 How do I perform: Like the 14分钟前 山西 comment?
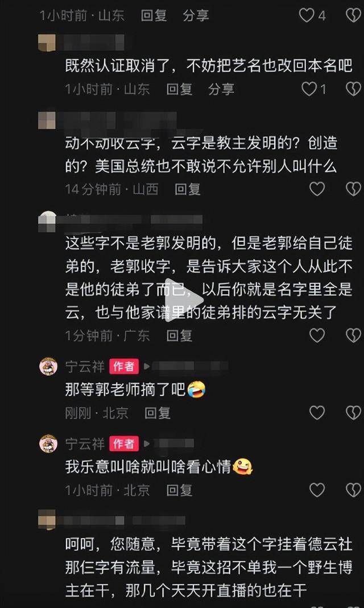pyautogui.click(x=317, y=189)
